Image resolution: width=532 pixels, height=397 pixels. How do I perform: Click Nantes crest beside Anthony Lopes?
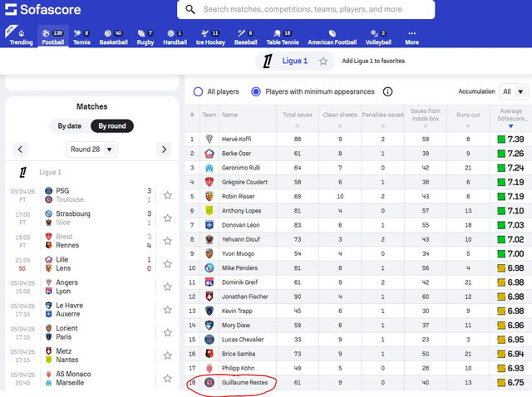209,210
